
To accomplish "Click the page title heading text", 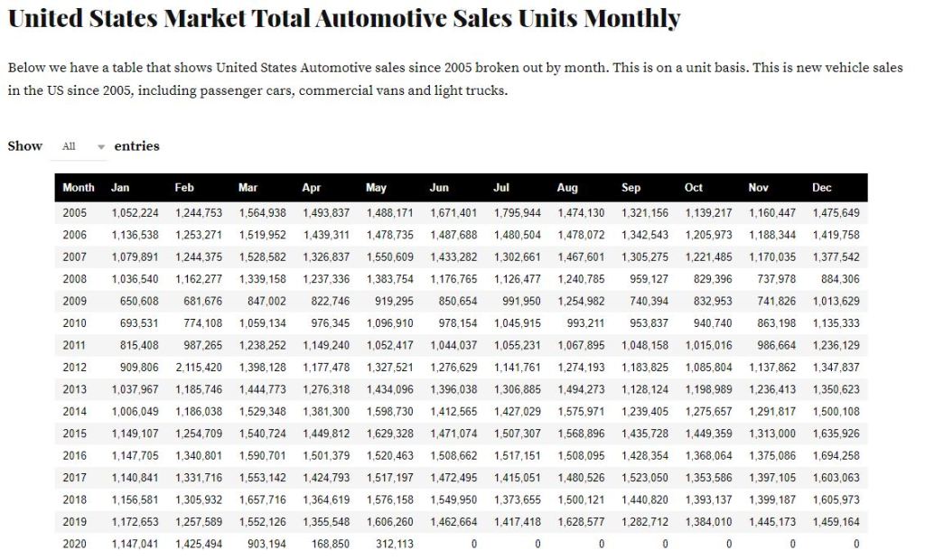I will 344,18.
